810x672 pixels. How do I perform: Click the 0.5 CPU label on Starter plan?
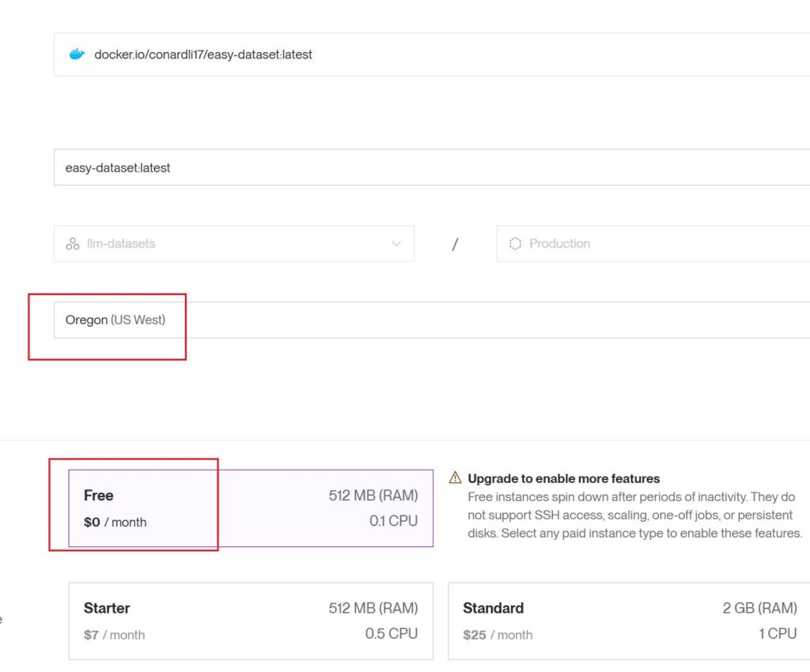(391, 633)
